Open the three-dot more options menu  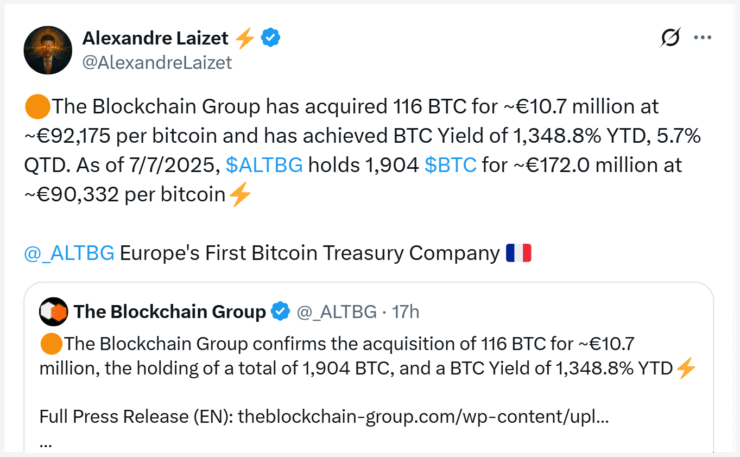coord(702,37)
